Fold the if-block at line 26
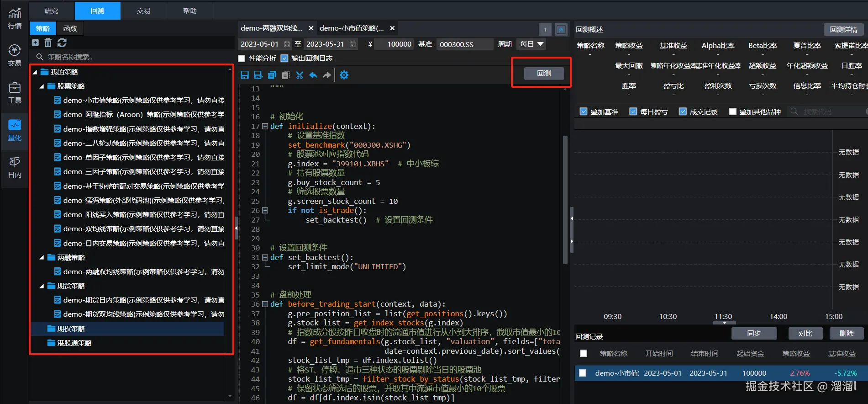The width and height of the screenshot is (868, 404). [x=265, y=211]
